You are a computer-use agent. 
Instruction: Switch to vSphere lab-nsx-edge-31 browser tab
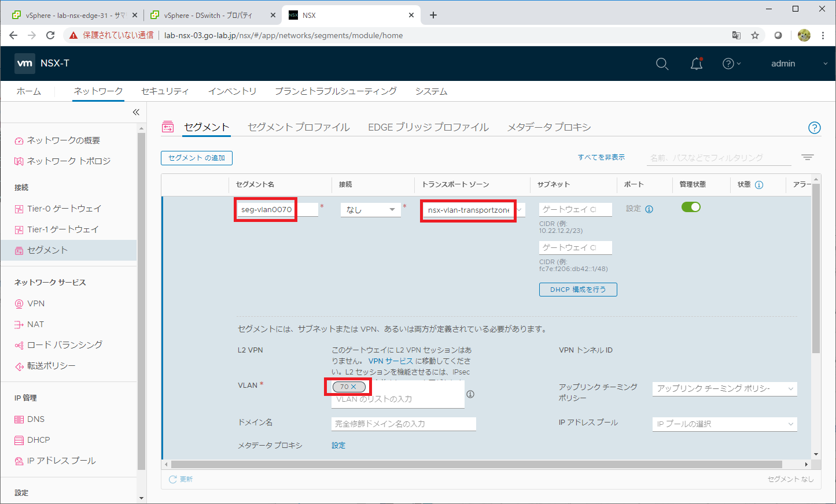point(75,15)
